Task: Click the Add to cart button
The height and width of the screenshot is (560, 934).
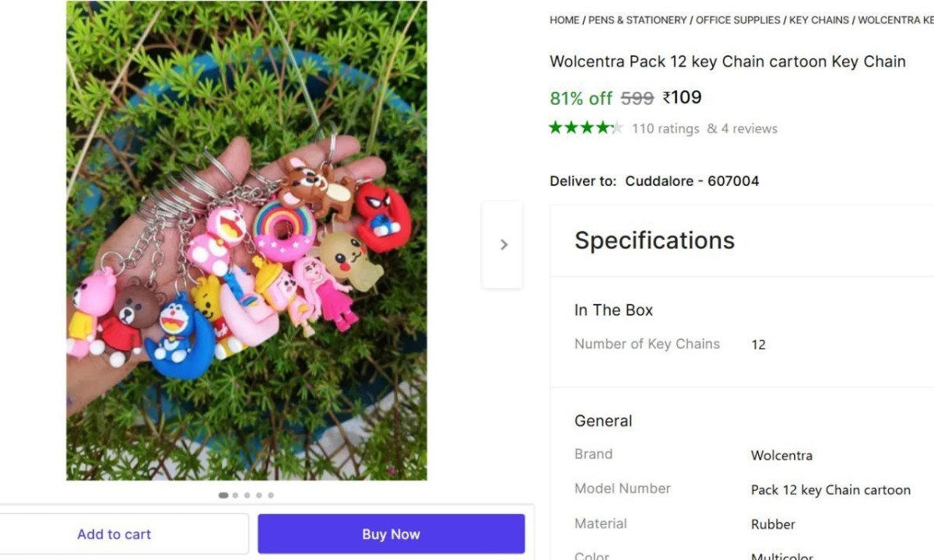Action: pos(114,534)
